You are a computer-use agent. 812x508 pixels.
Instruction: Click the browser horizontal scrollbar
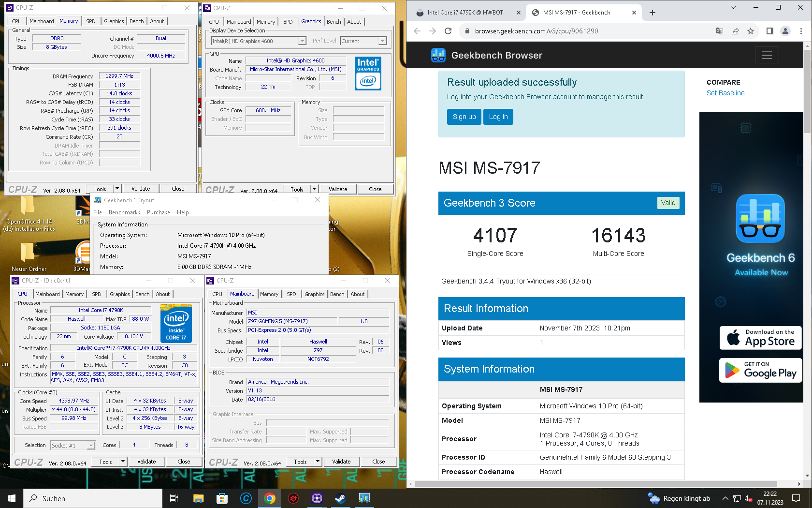tap(595, 484)
